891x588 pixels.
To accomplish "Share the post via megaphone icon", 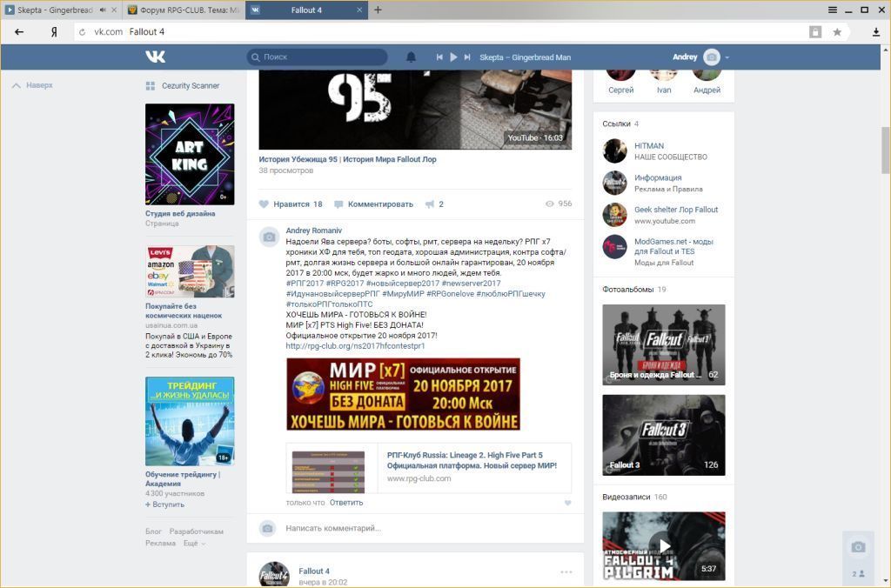I will pyautogui.click(x=430, y=204).
